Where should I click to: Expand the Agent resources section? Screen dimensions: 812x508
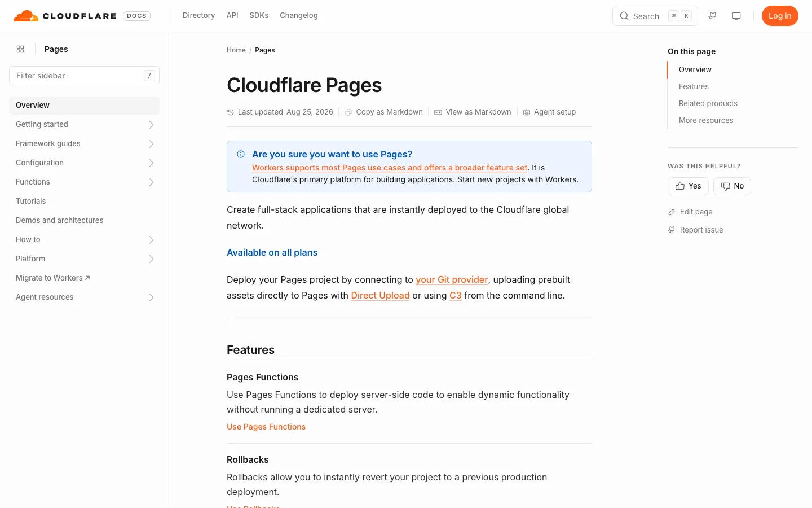click(x=151, y=297)
